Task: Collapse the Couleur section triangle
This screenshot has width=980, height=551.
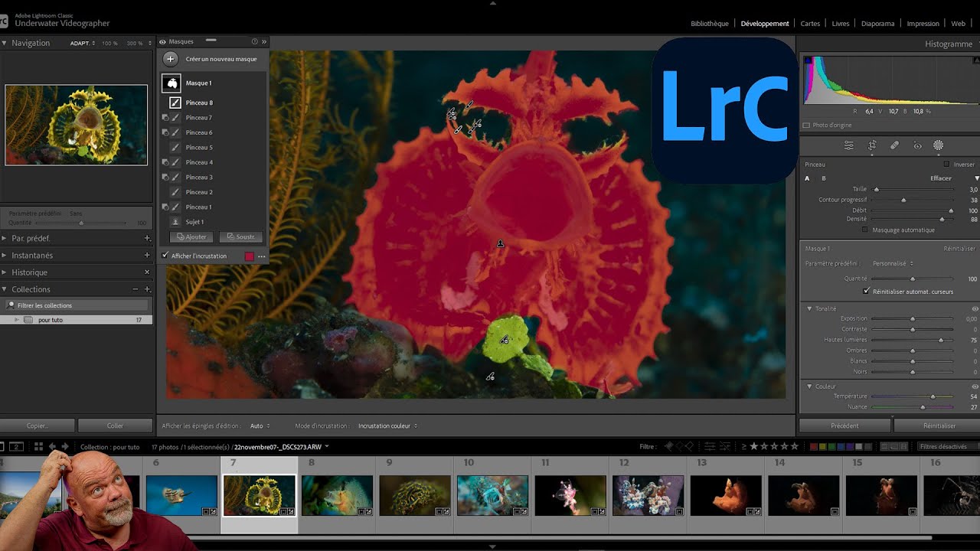Action: coord(810,386)
